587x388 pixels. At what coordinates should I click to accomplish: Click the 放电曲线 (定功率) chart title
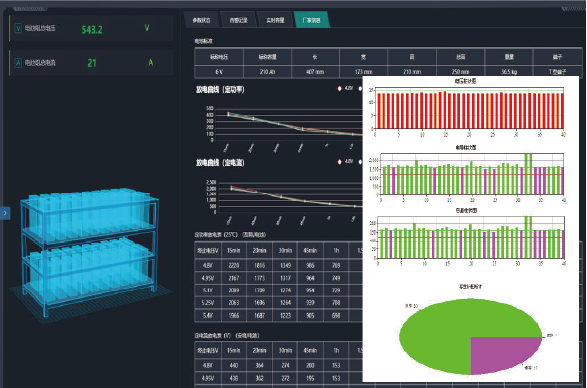tap(220, 90)
